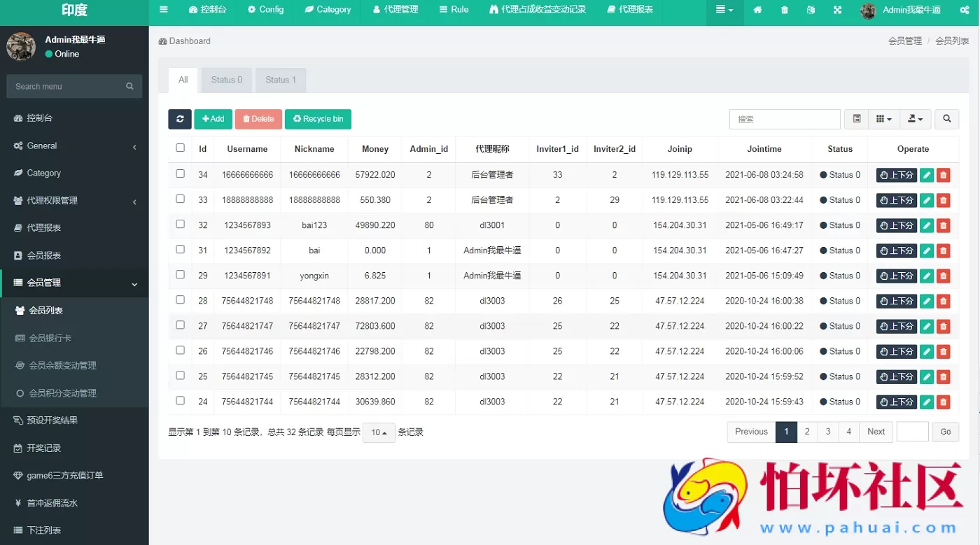The height and width of the screenshot is (545, 980).
Task: Click the trash icon in top bar
Action: [x=784, y=10]
